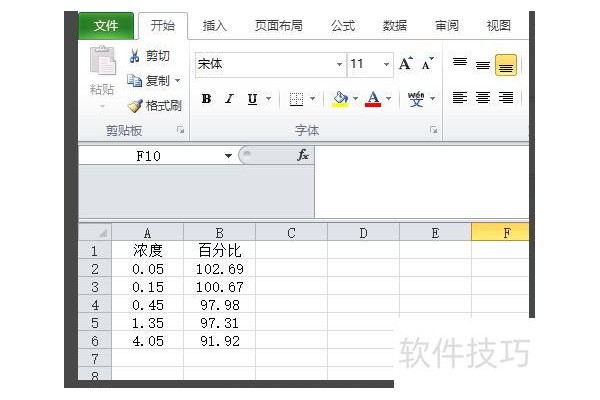Viewport: 600px width, 400px height.
Task: Select cell containing 百分比
Action: [x=219, y=251]
